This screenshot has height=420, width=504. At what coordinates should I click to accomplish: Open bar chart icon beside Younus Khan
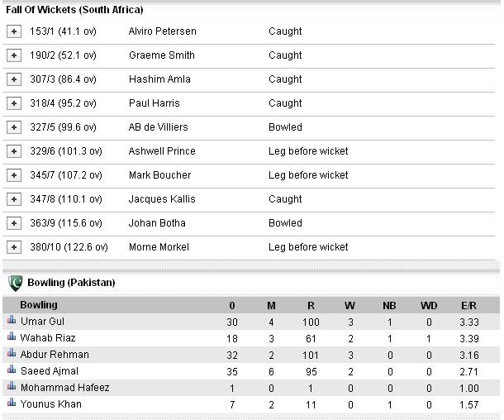(12, 403)
